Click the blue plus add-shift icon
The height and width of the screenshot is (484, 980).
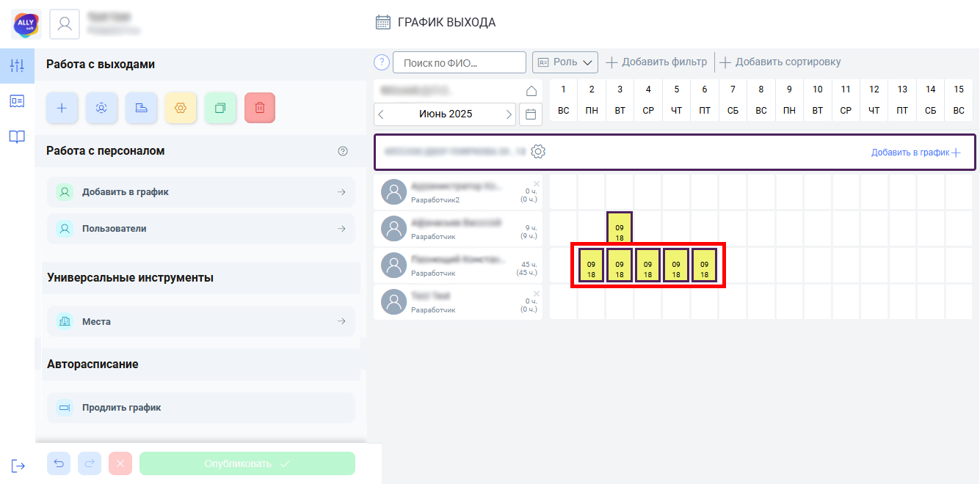pos(62,108)
